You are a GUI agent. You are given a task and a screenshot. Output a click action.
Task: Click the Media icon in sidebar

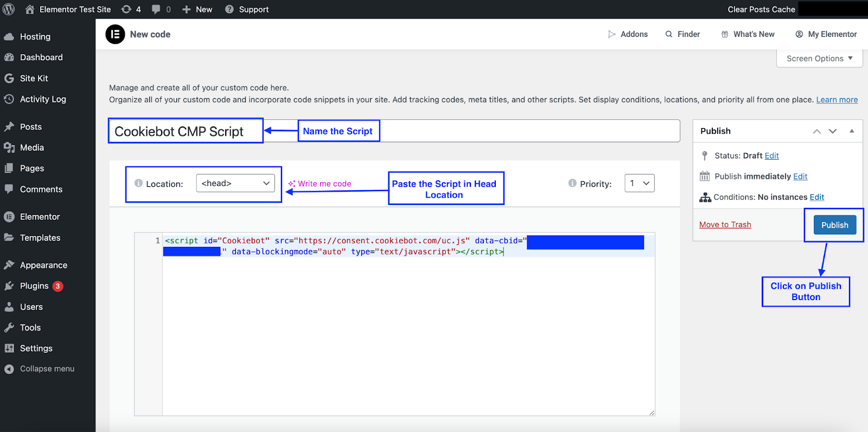point(9,148)
